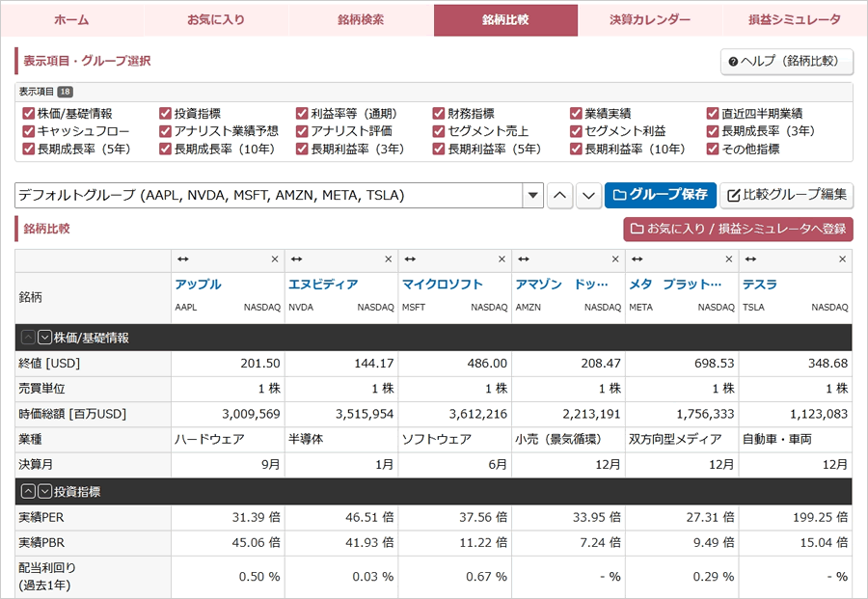This screenshot has height=599, width=868.
Task: Uncheck the セグメント利益 checkbox
Action: (576, 131)
